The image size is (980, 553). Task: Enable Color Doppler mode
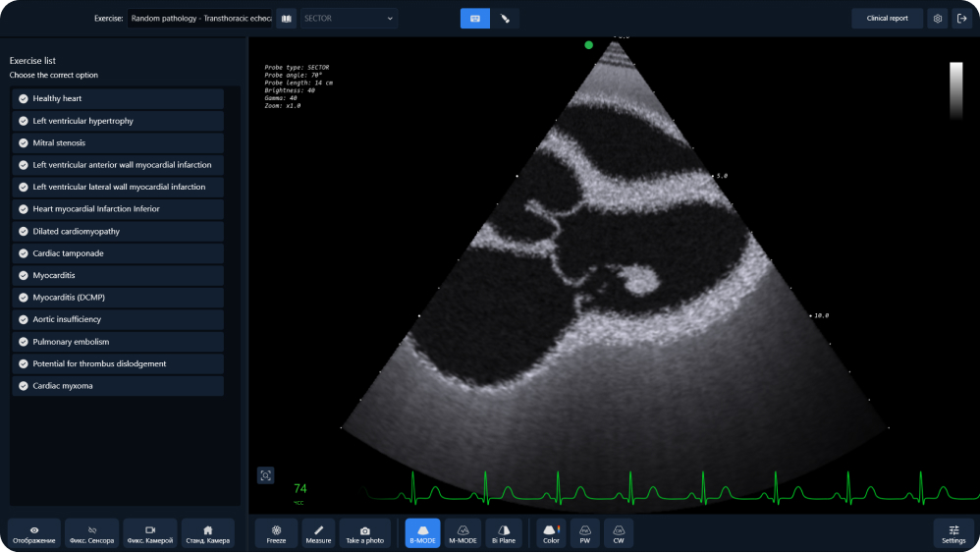551,533
